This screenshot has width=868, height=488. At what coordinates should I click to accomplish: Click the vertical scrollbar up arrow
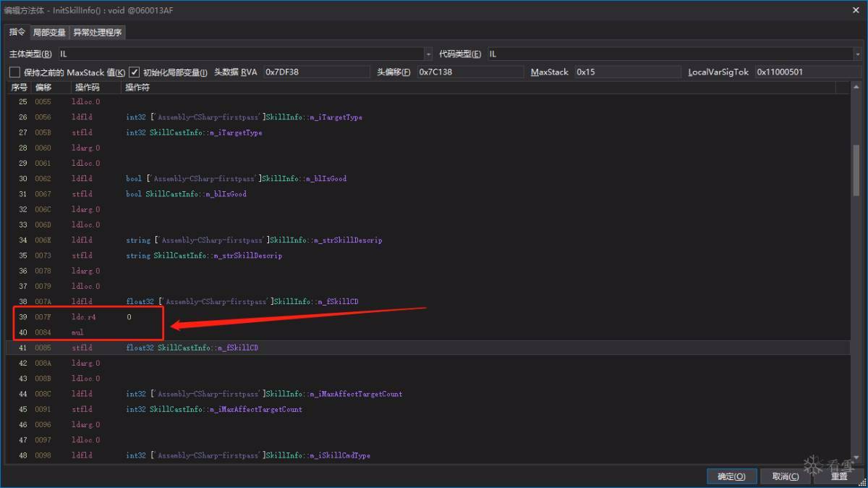tap(856, 88)
